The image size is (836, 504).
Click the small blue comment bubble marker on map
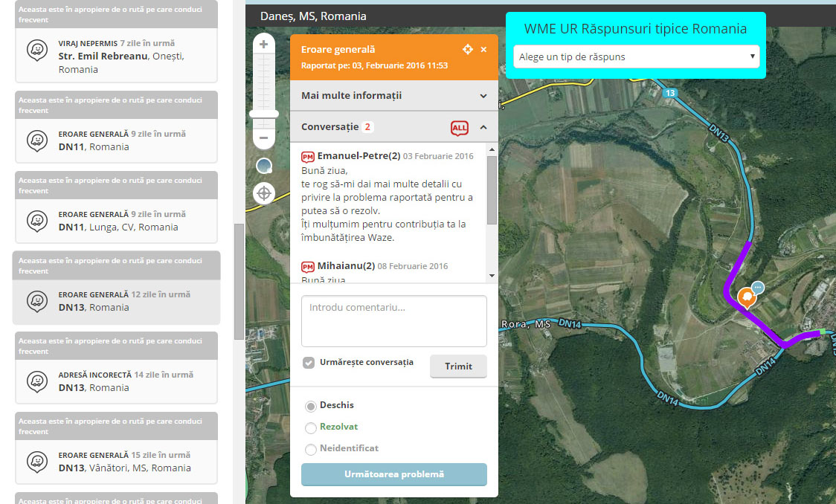(758, 288)
